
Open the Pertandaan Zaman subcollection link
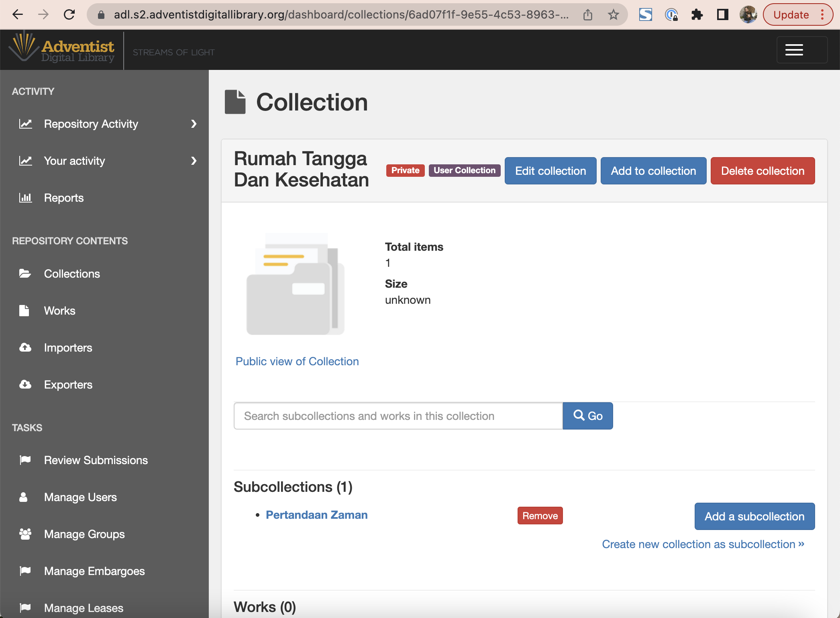click(x=316, y=515)
